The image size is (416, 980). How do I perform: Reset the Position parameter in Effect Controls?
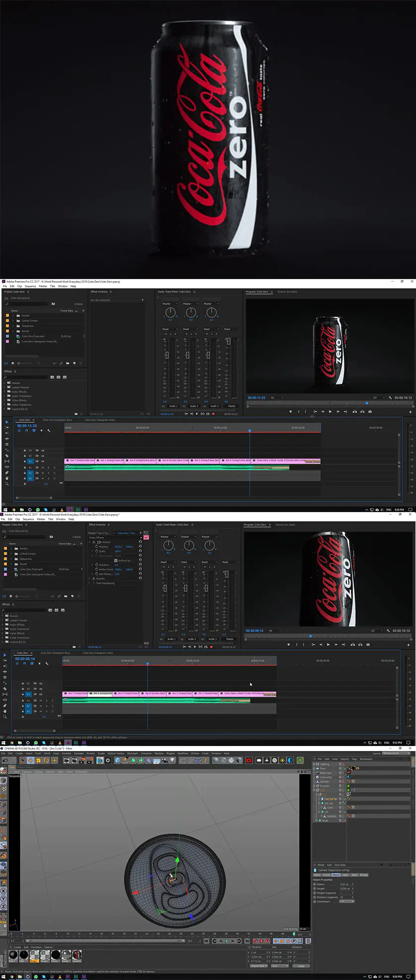coord(140,547)
